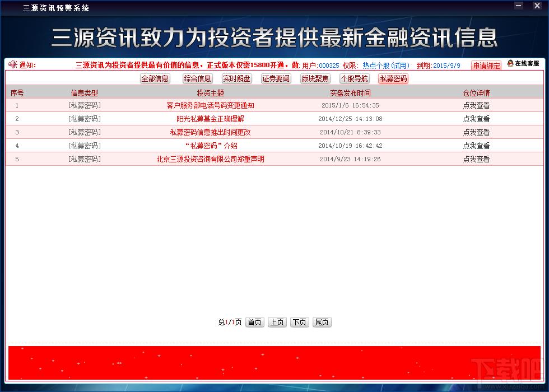Screen dimensions: 549x392
Task: Click 点我查看 in row 1
Action: [476, 105]
